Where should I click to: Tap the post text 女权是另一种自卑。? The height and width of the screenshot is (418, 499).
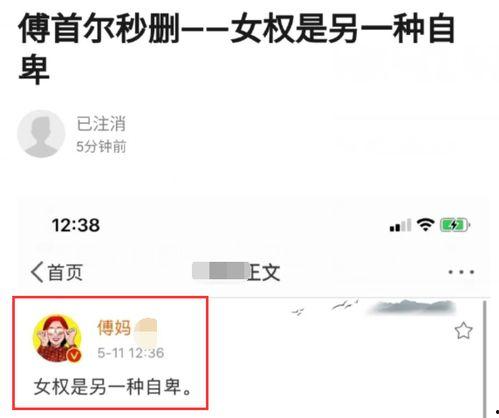[x=113, y=387]
